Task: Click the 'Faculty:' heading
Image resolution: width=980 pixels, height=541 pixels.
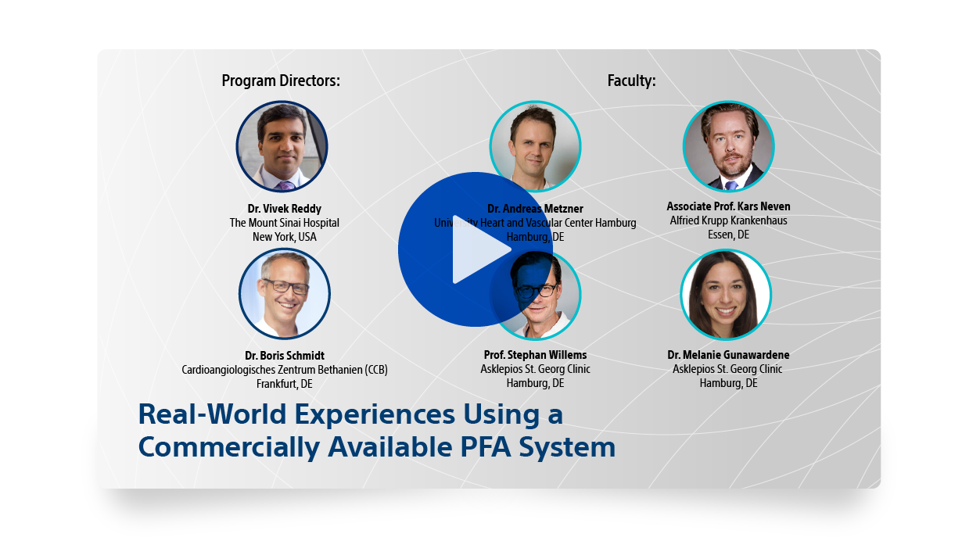Action: [631, 81]
